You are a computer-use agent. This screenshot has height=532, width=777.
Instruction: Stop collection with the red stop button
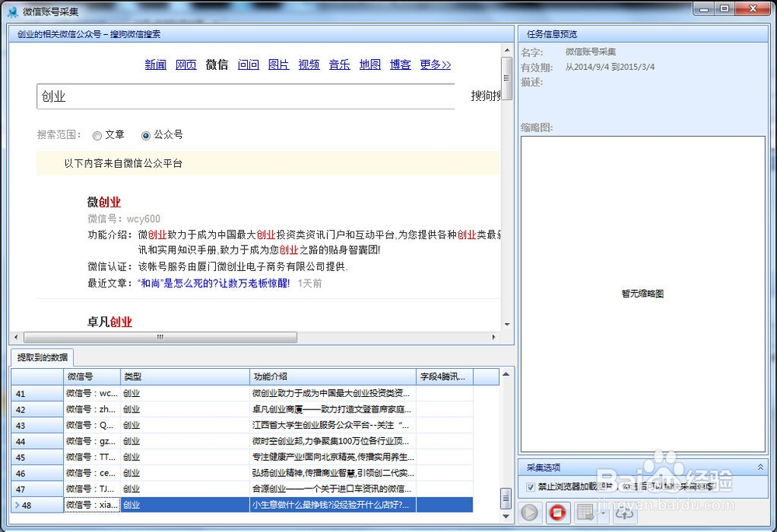(557, 512)
